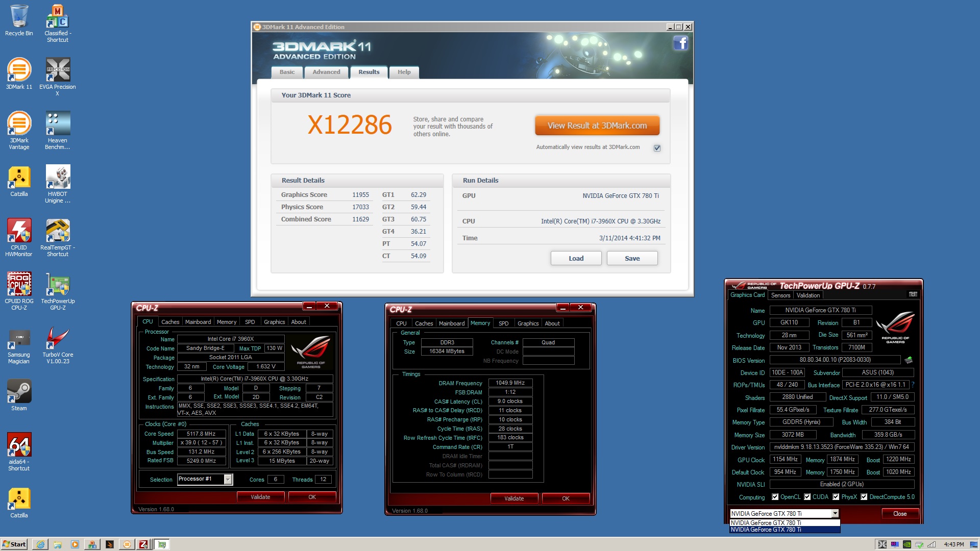Click OK in the right CPU-Z Memory window
The width and height of the screenshot is (980, 551).
pyautogui.click(x=566, y=498)
